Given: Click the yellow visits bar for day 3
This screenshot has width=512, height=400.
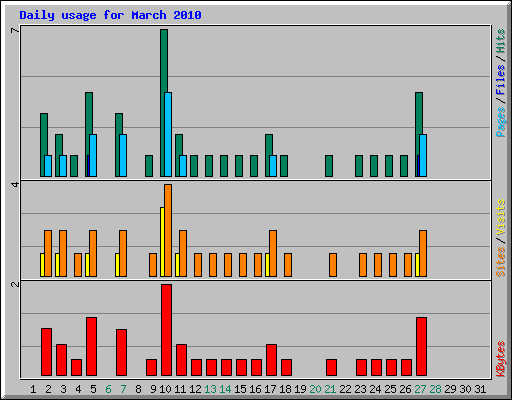Looking at the screenshot, I should click(x=57, y=265).
